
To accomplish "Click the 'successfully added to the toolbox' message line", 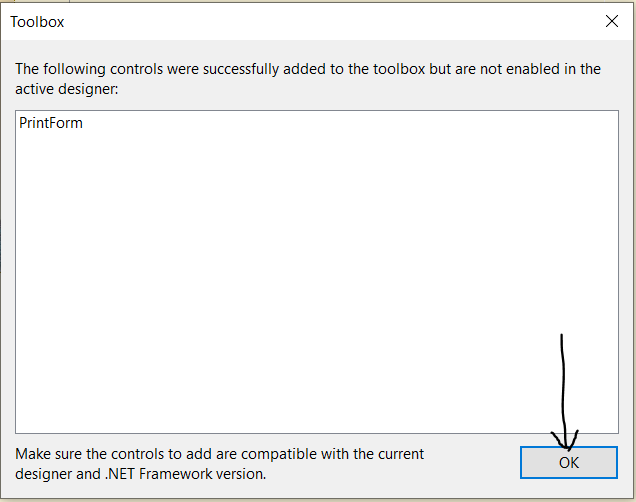I will tap(308, 69).
